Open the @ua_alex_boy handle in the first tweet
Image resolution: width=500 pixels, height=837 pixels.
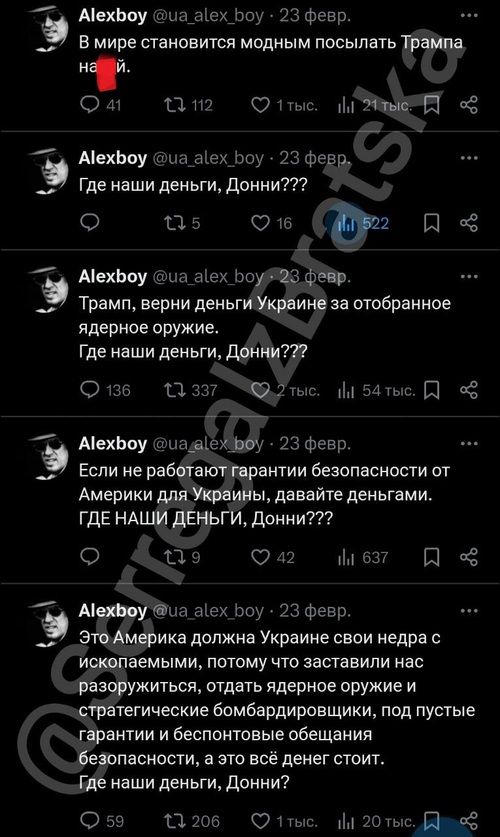click(209, 16)
